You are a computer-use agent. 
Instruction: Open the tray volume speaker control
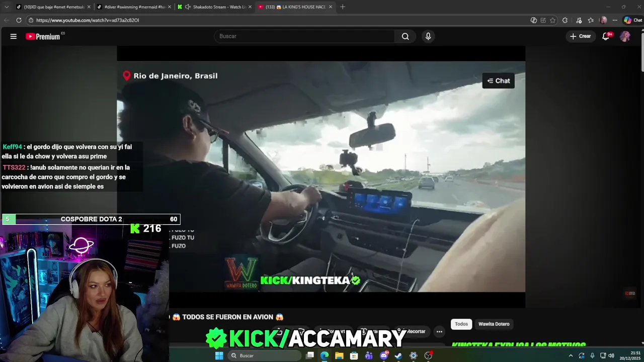611,355
